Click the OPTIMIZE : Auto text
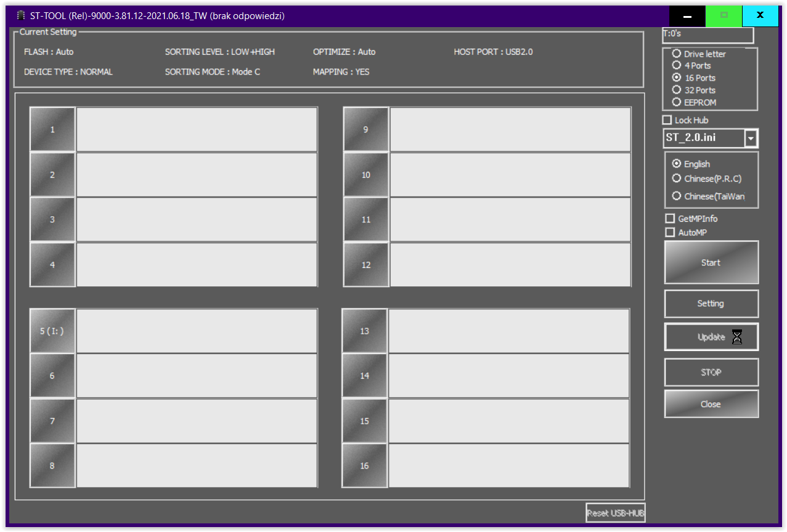This screenshot has width=787, height=532. coord(344,52)
